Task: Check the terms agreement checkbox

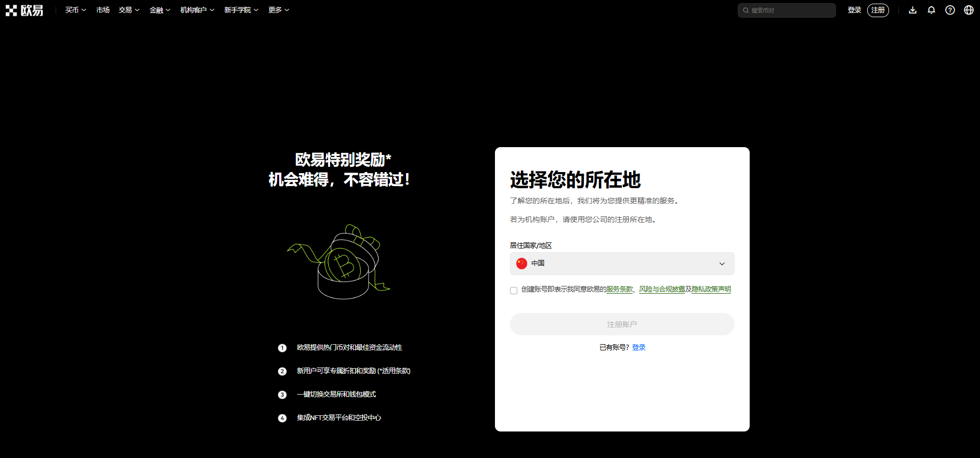Action: point(514,291)
